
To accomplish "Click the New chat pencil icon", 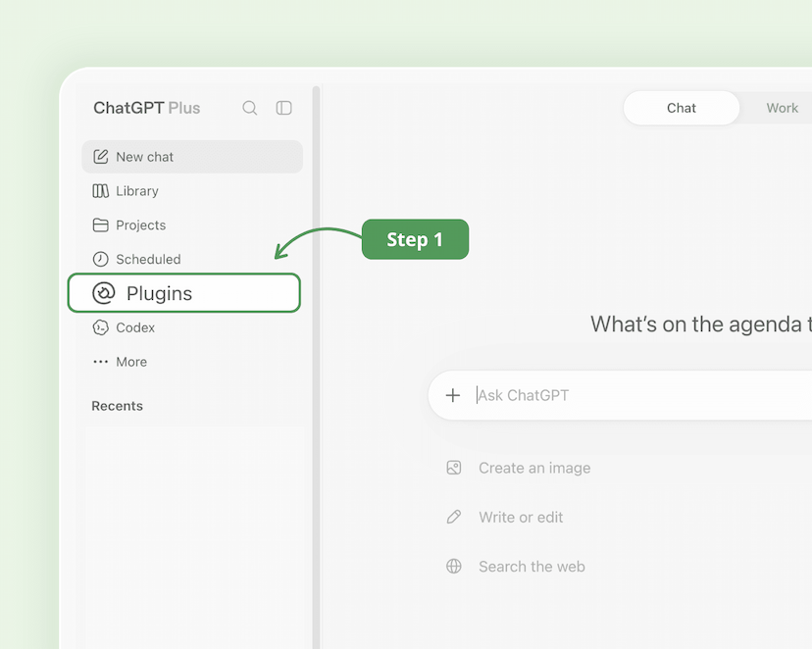I will pyautogui.click(x=100, y=156).
